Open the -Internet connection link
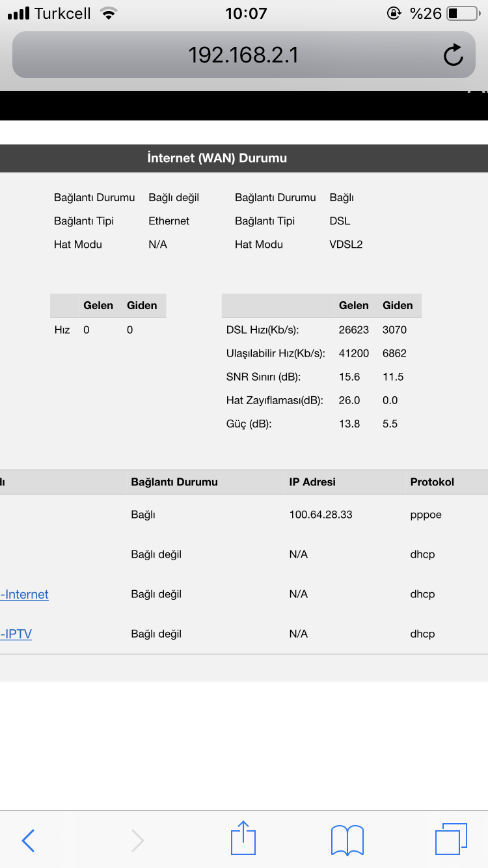The width and height of the screenshot is (488, 868). pos(24,594)
